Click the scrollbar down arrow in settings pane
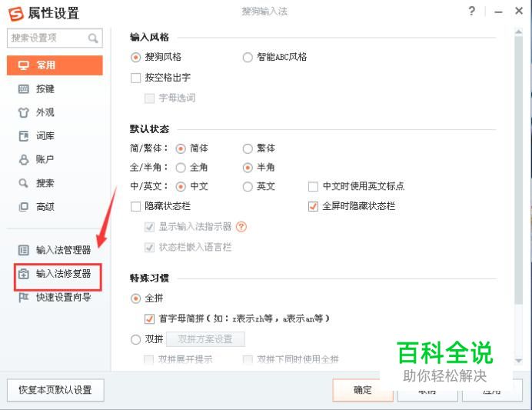 [x=518, y=361]
